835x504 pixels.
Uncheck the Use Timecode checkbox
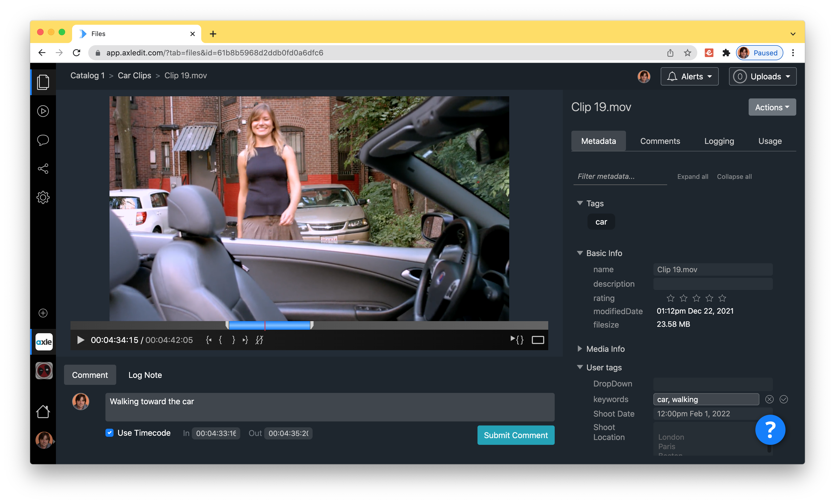tap(109, 433)
